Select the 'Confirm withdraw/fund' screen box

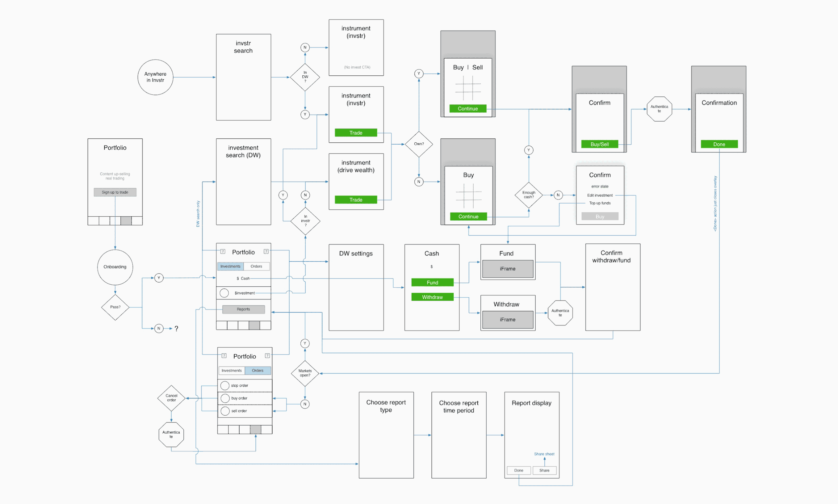click(613, 287)
